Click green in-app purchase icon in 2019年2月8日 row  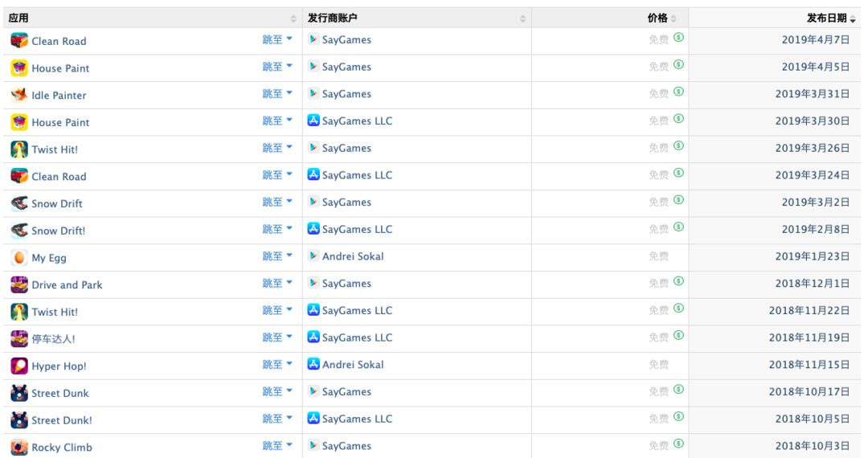[678, 227]
